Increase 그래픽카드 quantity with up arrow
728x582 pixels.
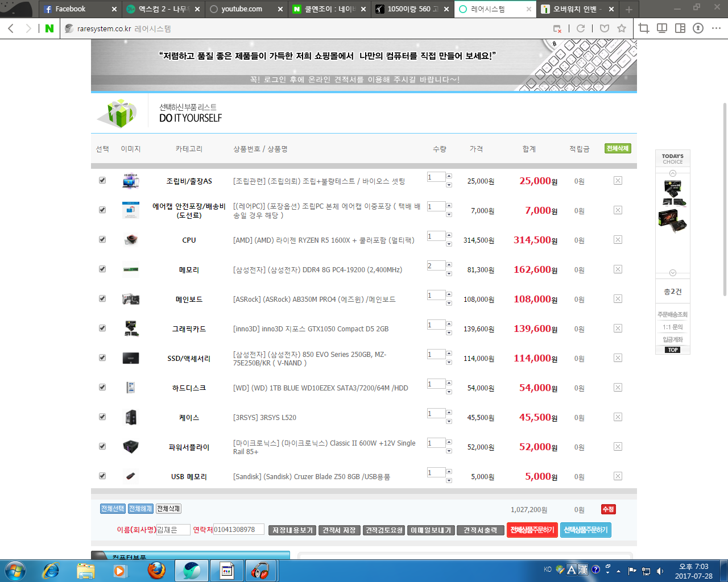coord(449,324)
